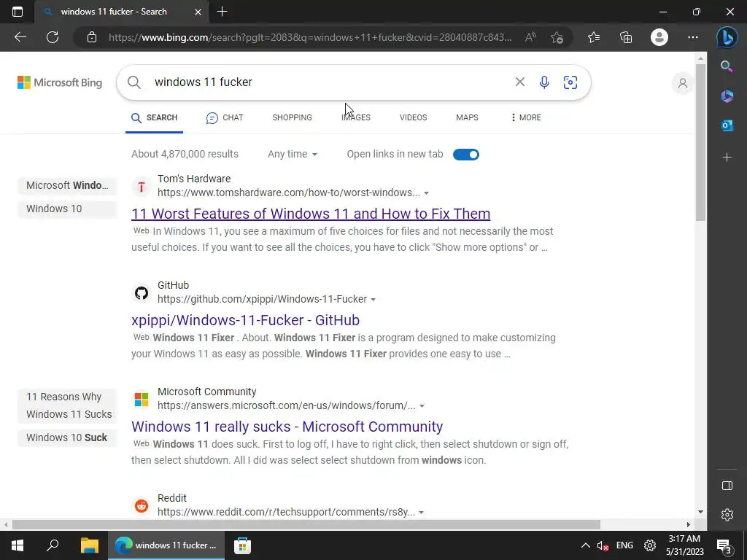
Task: Switch to the SHOPPING tab
Action: [x=292, y=117]
